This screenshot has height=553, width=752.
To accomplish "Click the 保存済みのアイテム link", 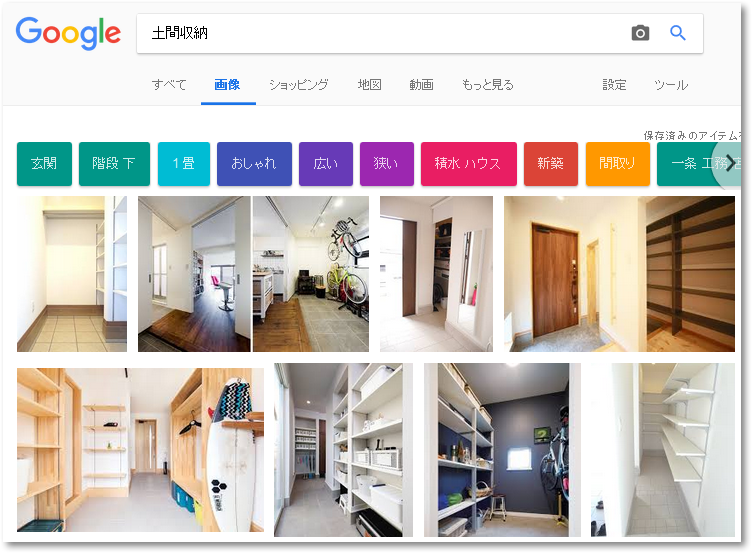I will pos(692,135).
